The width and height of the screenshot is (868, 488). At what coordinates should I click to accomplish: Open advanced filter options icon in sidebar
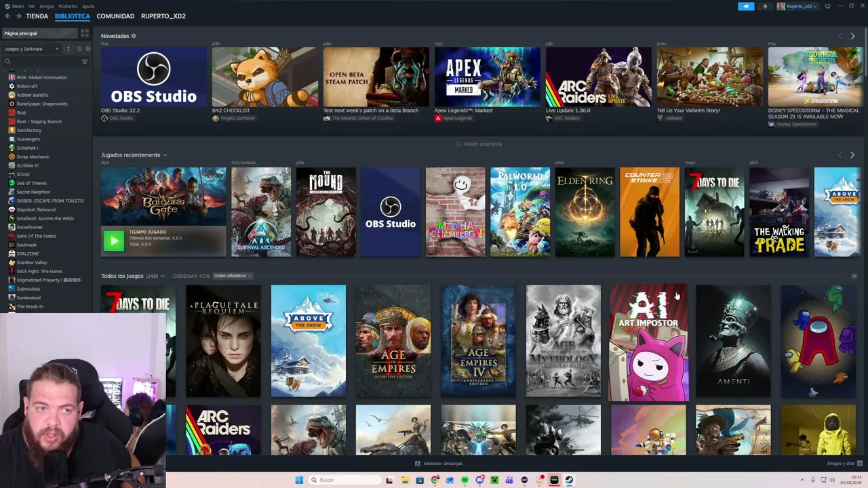click(x=85, y=62)
